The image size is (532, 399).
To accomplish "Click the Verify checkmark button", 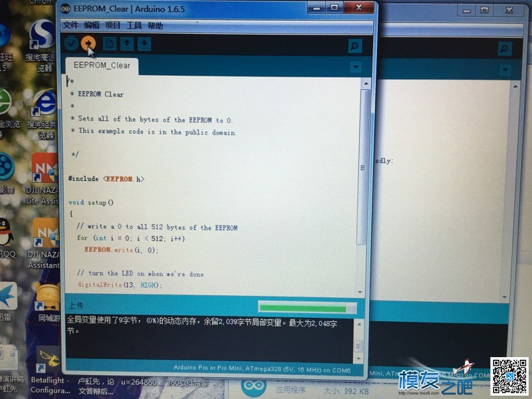I will point(71,43).
